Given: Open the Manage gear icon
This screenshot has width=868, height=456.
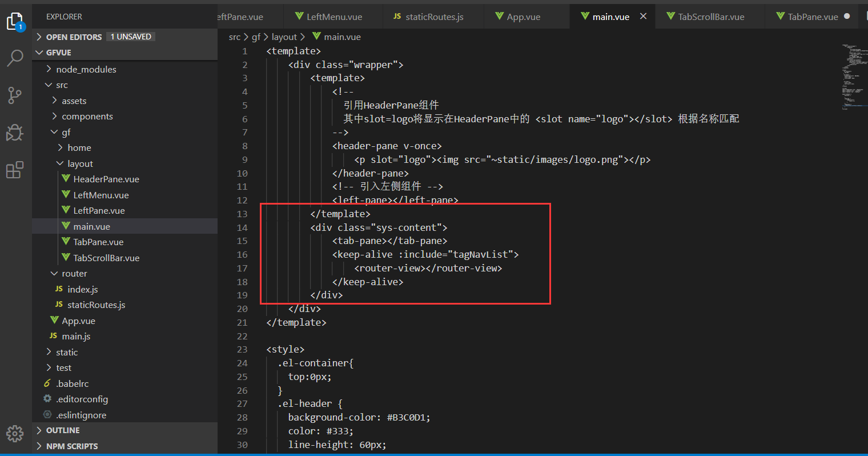Looking at the screenshot, I should click(x=15, y=434).
